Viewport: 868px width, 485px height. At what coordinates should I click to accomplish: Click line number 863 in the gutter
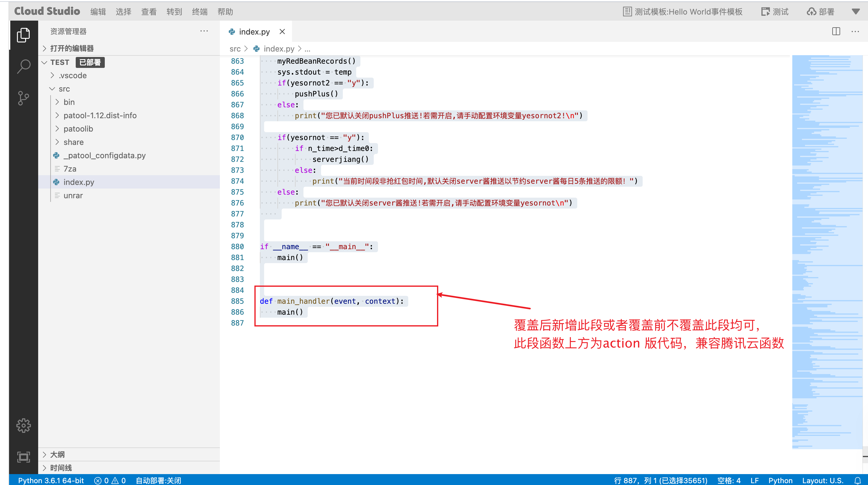click(237, 61)
